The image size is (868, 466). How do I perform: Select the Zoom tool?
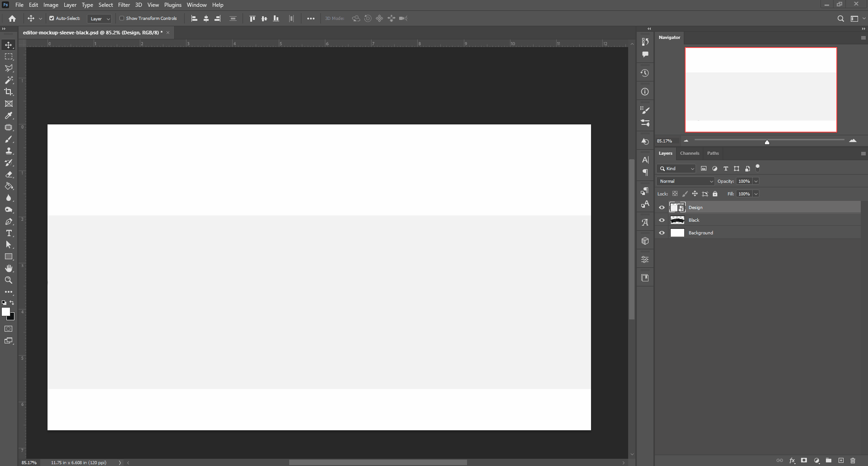9,281
